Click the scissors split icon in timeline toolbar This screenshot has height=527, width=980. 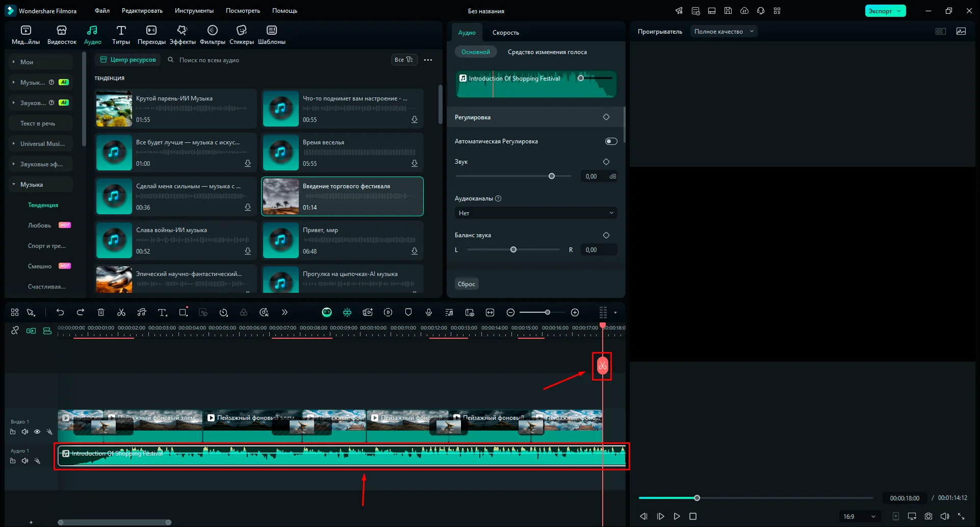(121, 312)
